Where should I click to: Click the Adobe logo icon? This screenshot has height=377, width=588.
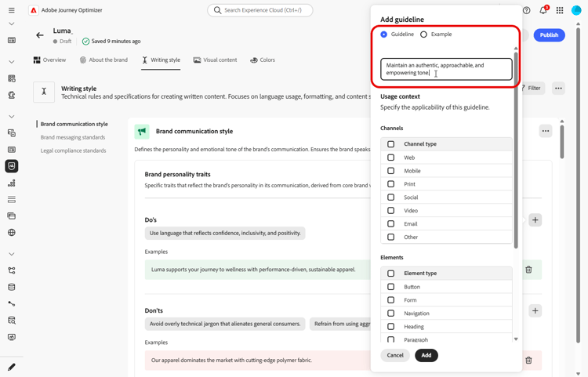34,10
